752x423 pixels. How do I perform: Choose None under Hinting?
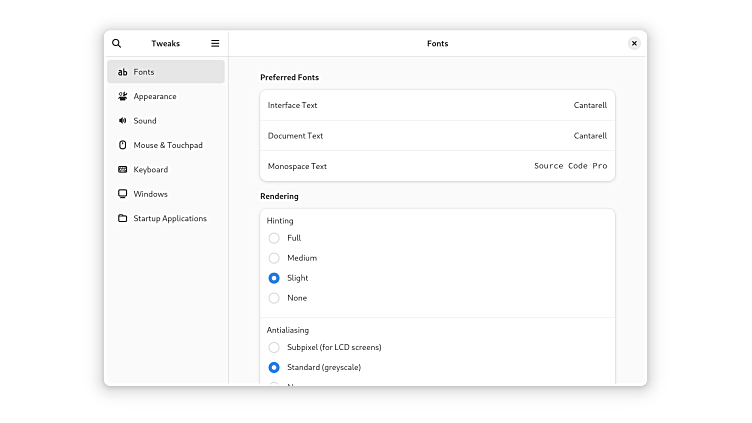tap(274, 298)
